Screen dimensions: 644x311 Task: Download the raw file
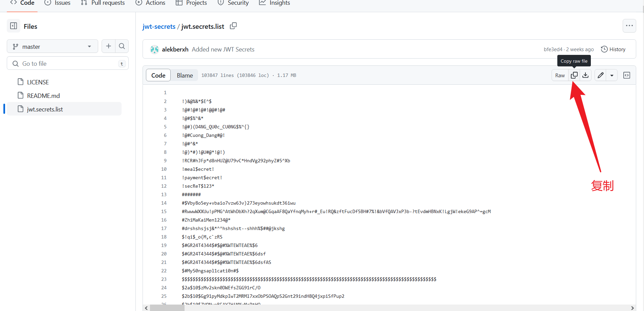pos(585,75)
